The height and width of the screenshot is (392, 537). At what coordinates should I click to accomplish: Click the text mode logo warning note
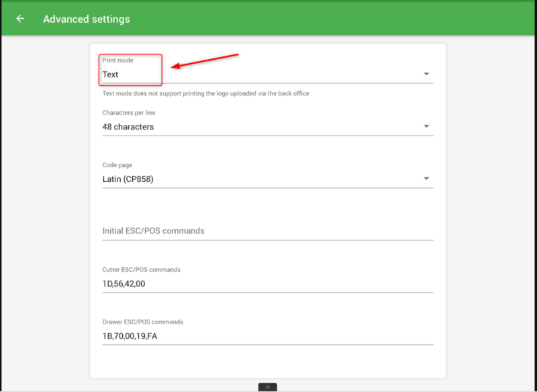pos(205,93)
